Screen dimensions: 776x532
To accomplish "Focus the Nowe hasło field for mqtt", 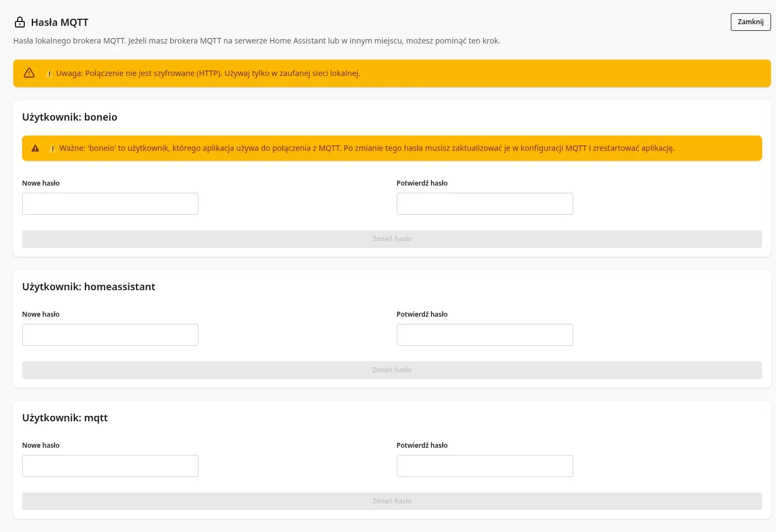I will [x=110, y=466].
